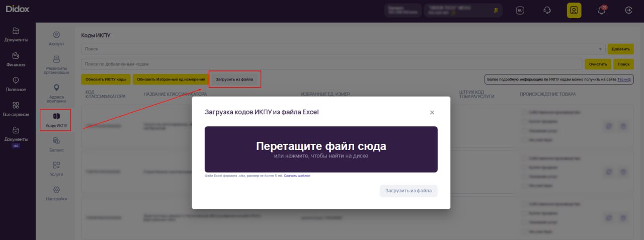Viewport: 644px width, 240px height.
Task: Focus the Поиск по добавленным кодам field
Action: pos(332,64)
